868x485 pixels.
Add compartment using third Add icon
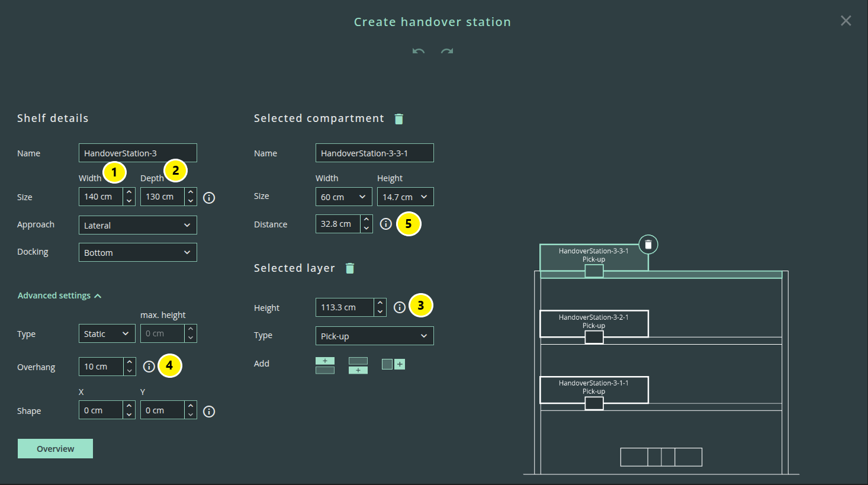tap(394, 364)
